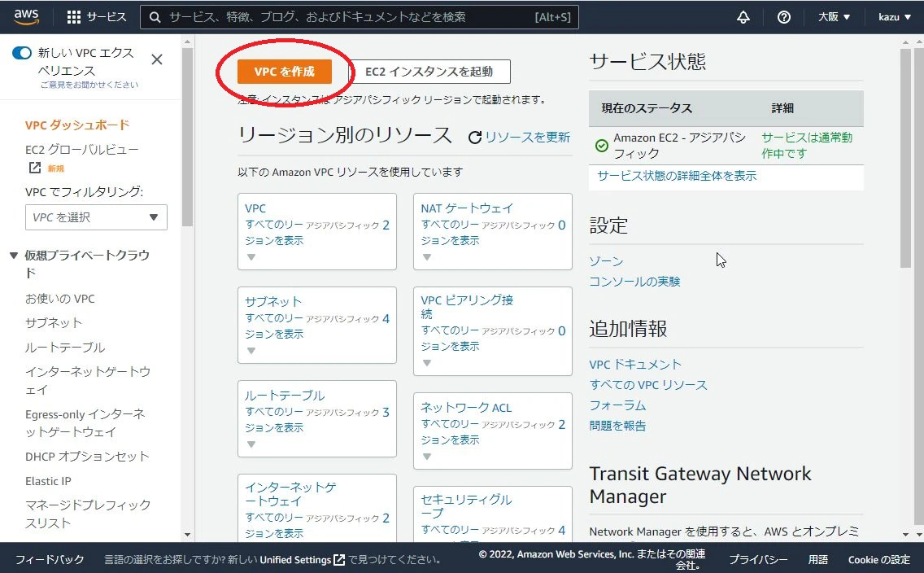Click the リソースを更新 link

coord(527,138)
